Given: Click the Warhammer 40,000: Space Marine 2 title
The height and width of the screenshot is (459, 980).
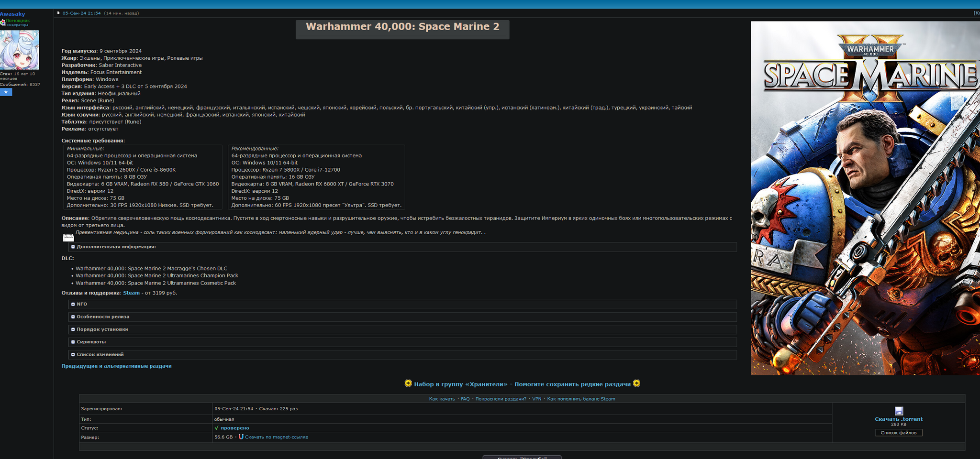Looking at the screenshot, I should pos(402,27).
